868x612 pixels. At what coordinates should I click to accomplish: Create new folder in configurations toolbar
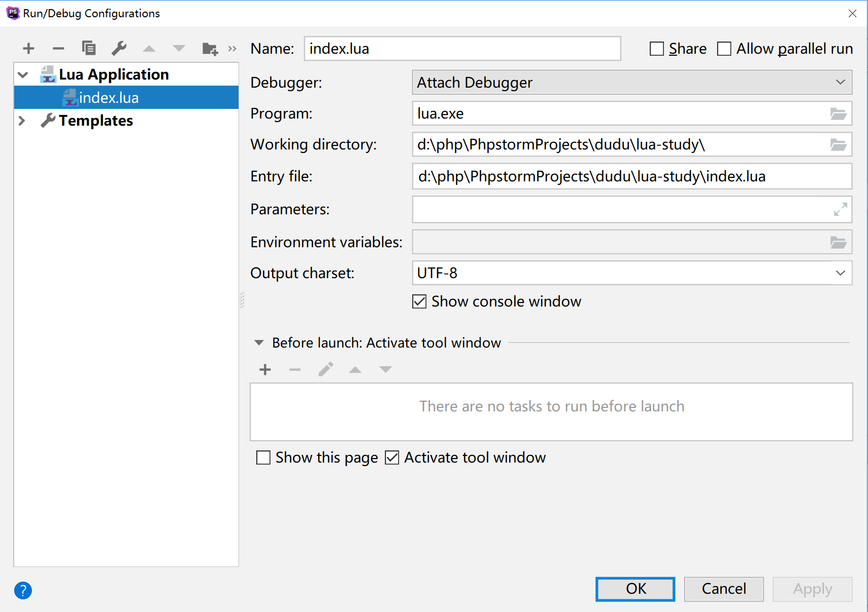[x=210, y=49]
